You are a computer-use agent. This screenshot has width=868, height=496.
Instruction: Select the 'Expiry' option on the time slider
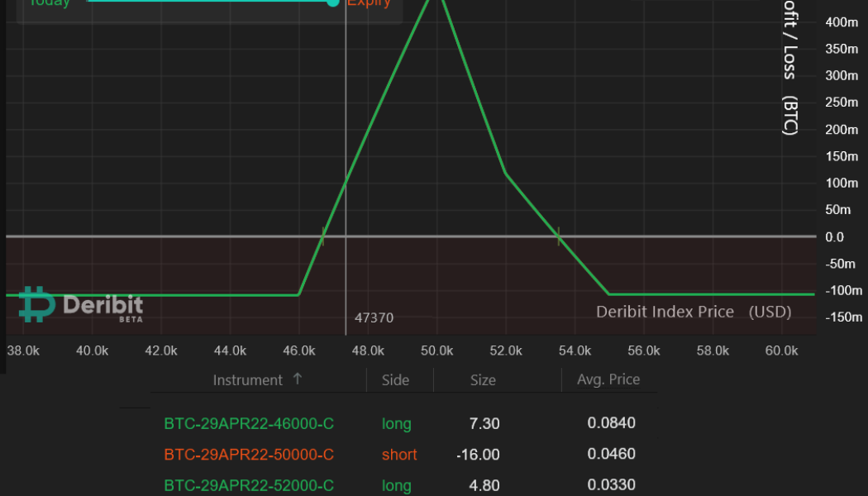pyautogui.click(x=369, y=3)
